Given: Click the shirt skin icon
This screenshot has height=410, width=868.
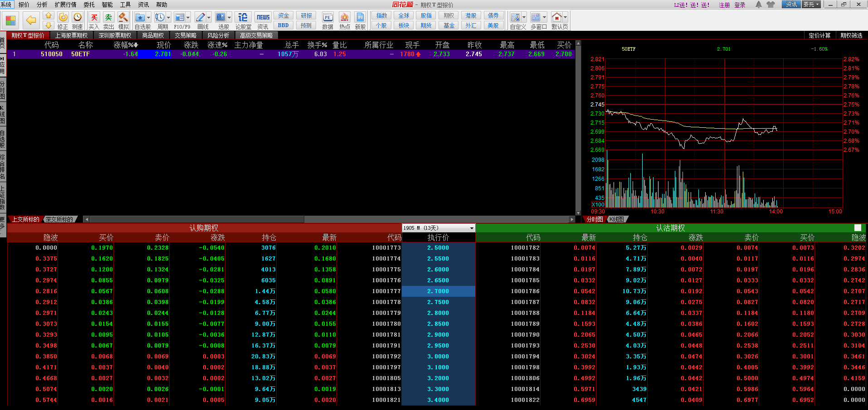Looking at the screenshot, I should (770, 5).
